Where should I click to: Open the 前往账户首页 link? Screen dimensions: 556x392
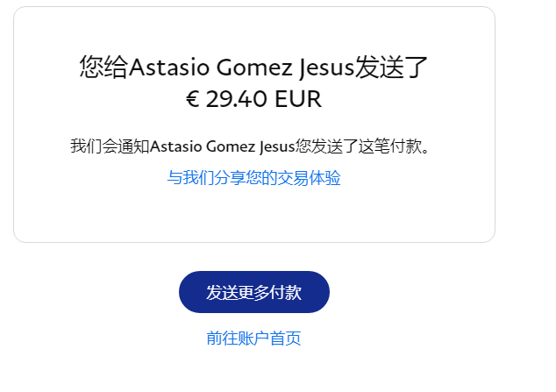click(x=254, y=339)
